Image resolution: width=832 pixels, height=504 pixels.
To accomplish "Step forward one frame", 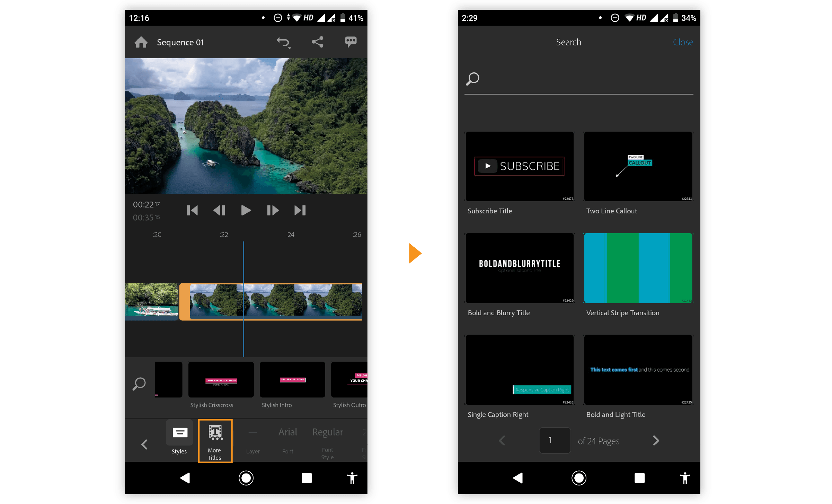I will (x=273, y=210).
